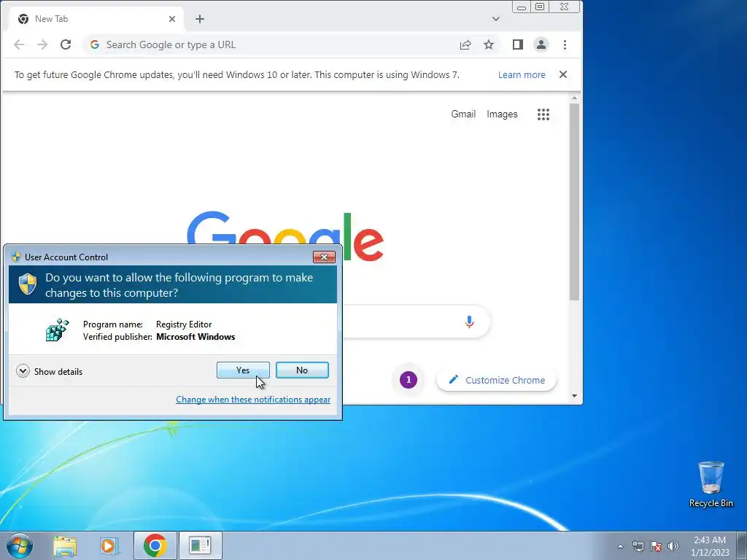Close the New Tab tab
This screenshot has width=747, height=560.
[x=172, y=19]
